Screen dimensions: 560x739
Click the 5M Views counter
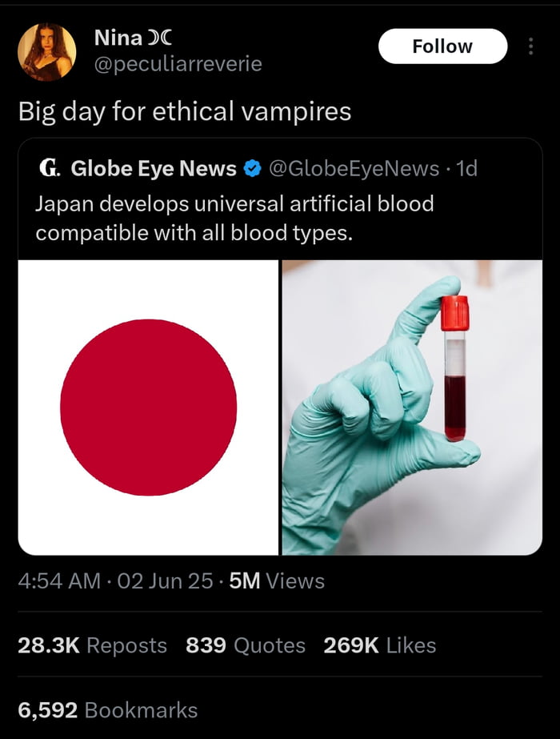pyautogui.click(x=262, y=584)
